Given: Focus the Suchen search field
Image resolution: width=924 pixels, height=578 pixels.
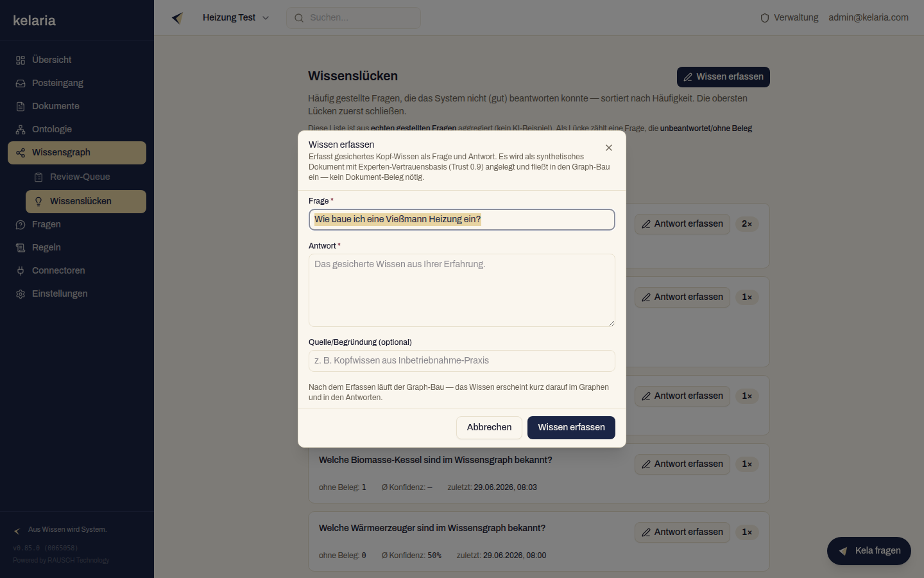Looking at the screenshot, I should pos(354,18).
